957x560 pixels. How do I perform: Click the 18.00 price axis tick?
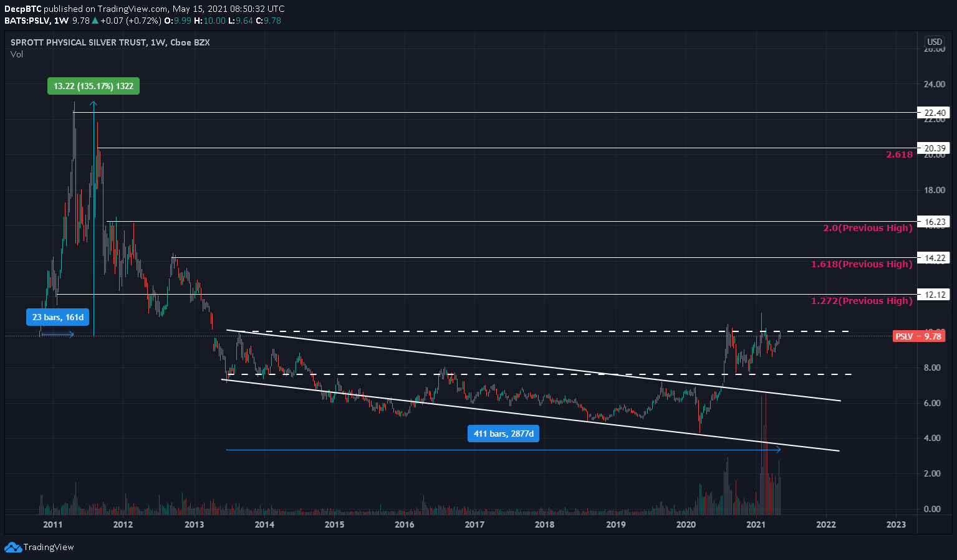(x=934, y=191)
